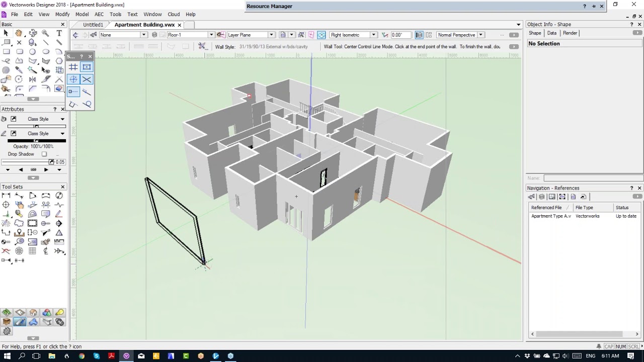The image size is (644, 362).
Task: Switch to the Render tab in Object Info
Action: 570,33
